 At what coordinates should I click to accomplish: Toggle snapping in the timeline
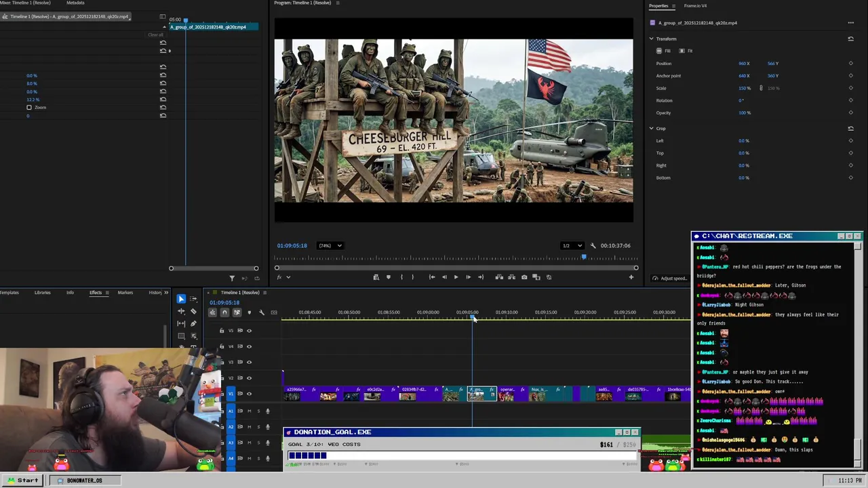(x=224, y=312)
